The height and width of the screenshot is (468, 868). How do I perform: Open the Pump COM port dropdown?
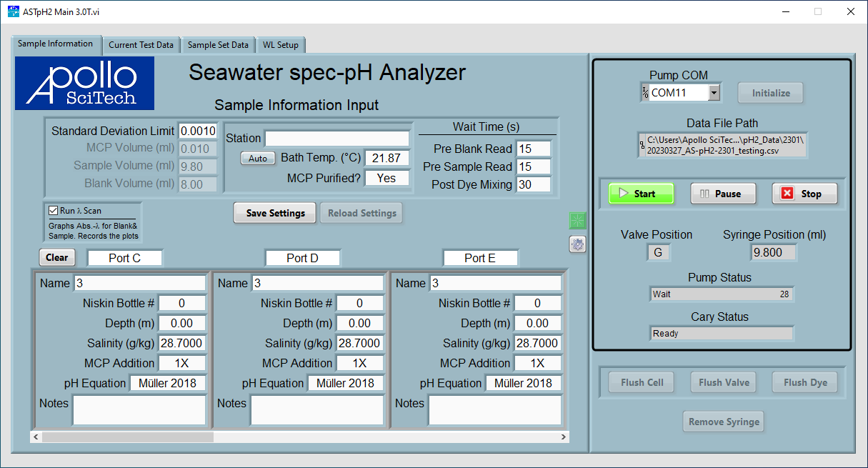point(713,93)
